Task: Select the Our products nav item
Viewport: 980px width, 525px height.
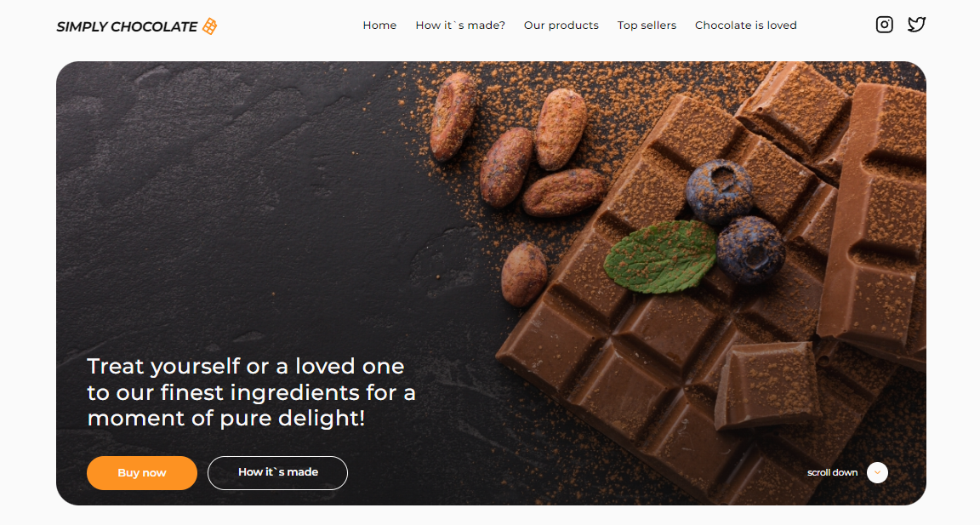Action: pos(561,25)
